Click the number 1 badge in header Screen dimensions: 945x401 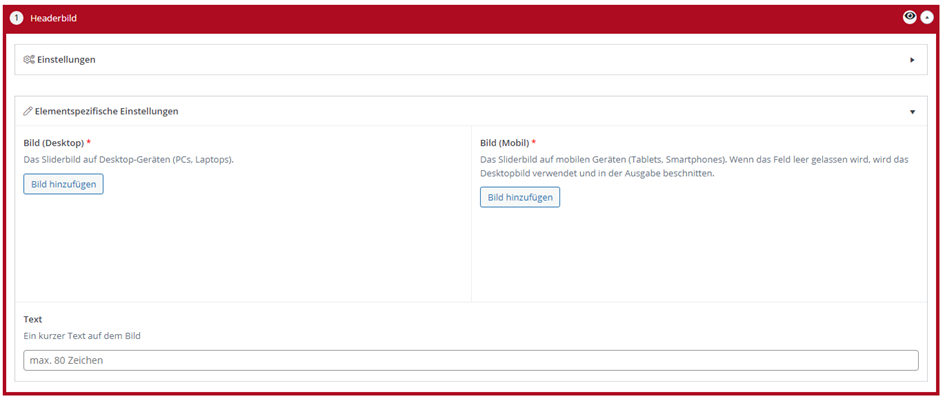(x=16, y=18)
